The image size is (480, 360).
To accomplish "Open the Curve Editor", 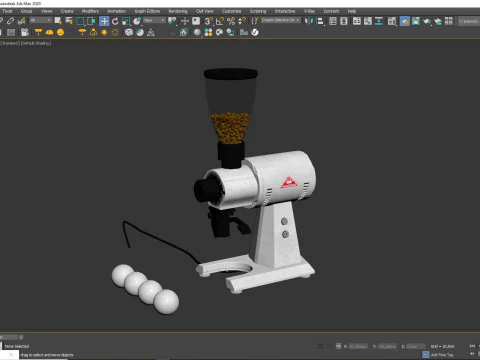I will tap(368, 21).
